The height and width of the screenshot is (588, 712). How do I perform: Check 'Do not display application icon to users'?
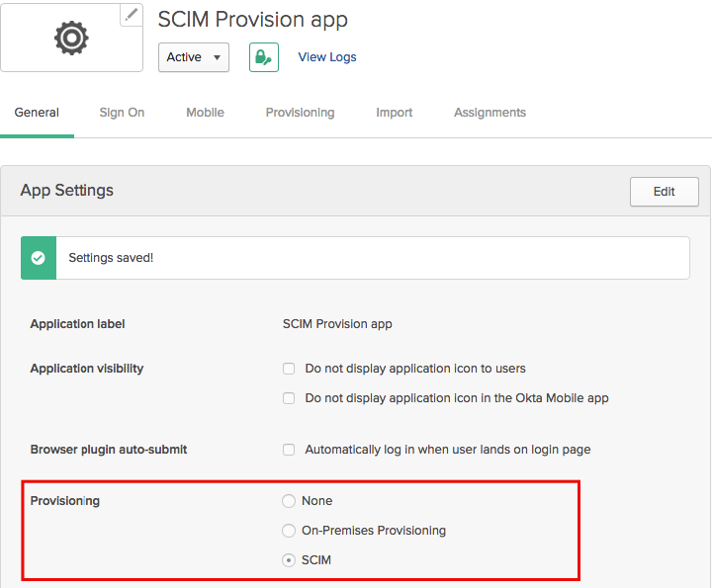coord(289,369)
